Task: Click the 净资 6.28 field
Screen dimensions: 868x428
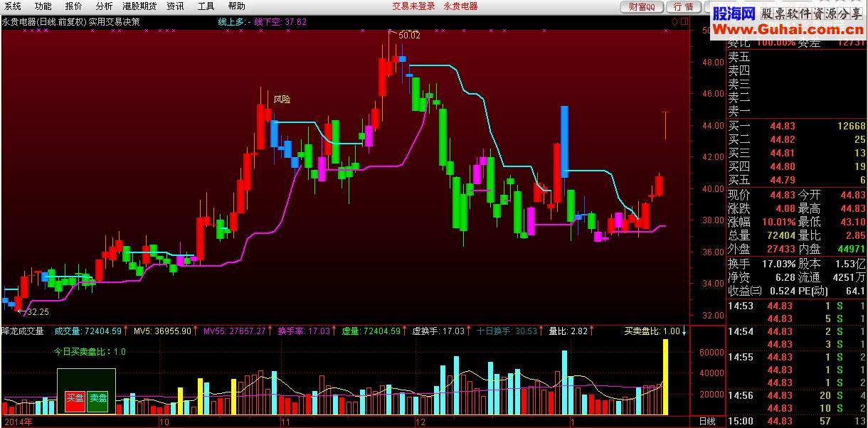Action: pos(761,277)
